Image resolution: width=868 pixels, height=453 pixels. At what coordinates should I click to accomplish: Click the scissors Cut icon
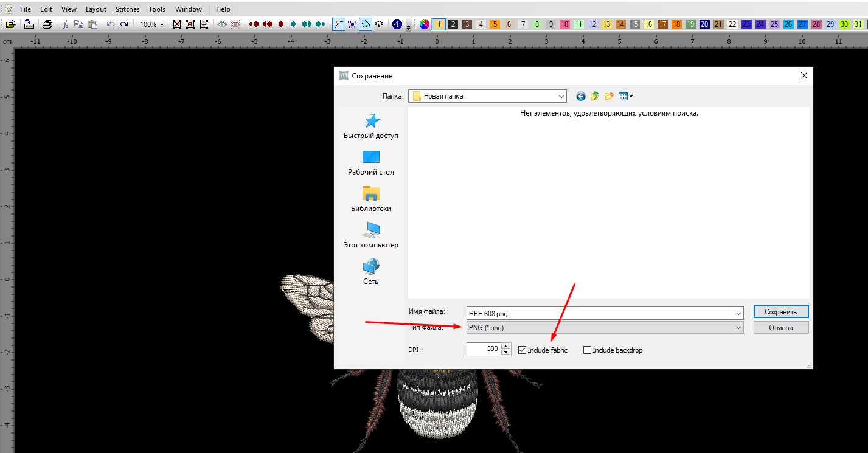[x=65, y=24]
